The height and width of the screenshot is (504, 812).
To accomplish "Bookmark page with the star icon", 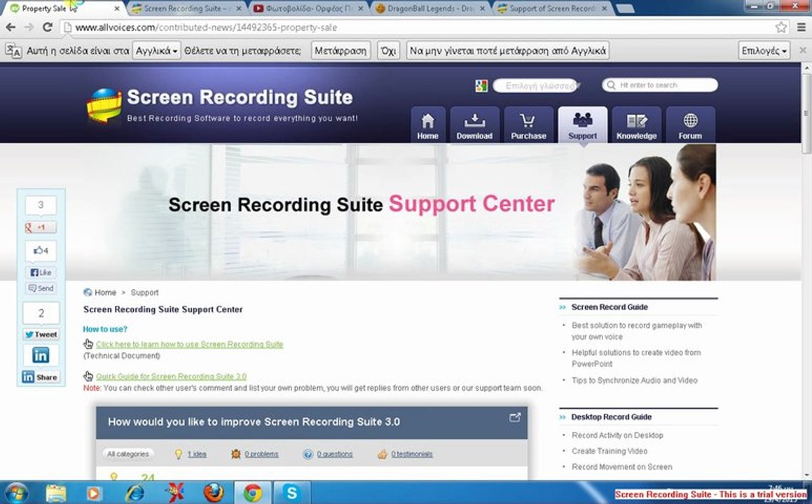I will 781,27.
